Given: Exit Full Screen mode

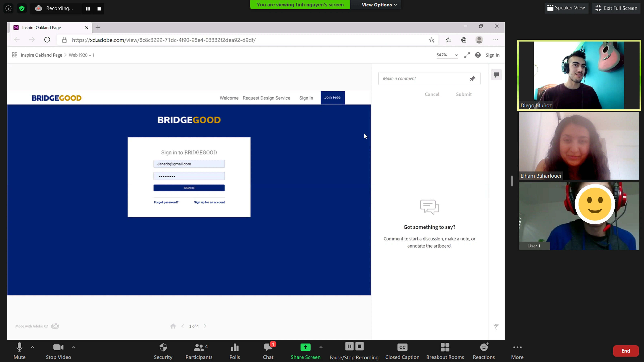Looking at the screenshot, I should (x=616, y=8).
